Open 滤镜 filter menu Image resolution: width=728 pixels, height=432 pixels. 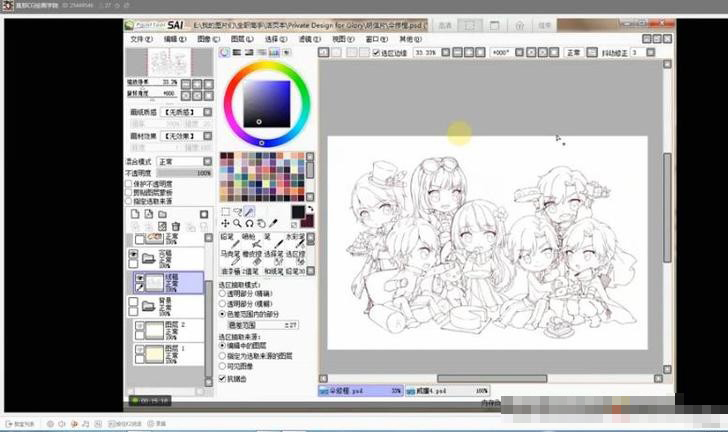309,39
